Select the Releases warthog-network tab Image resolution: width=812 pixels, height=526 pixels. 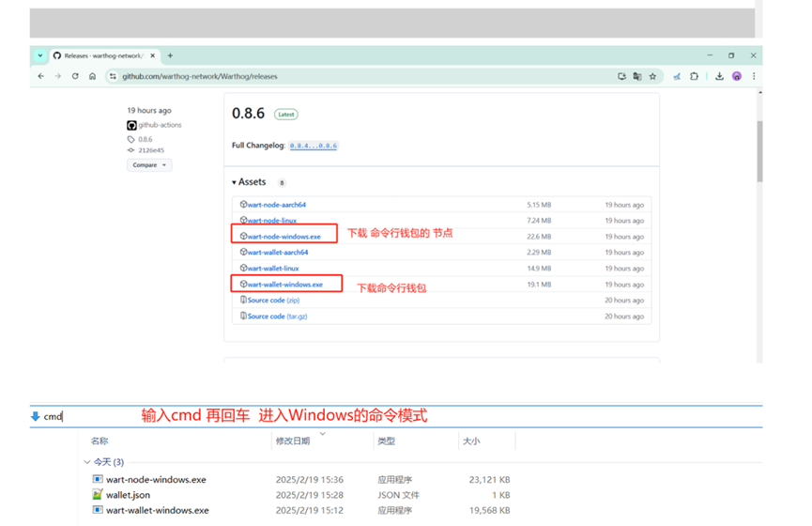tap(103, 55)
